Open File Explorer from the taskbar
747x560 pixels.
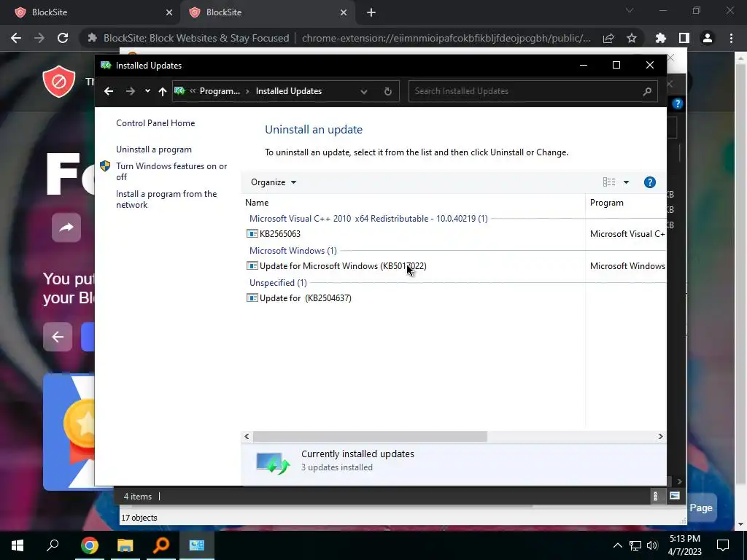point(125,545)
